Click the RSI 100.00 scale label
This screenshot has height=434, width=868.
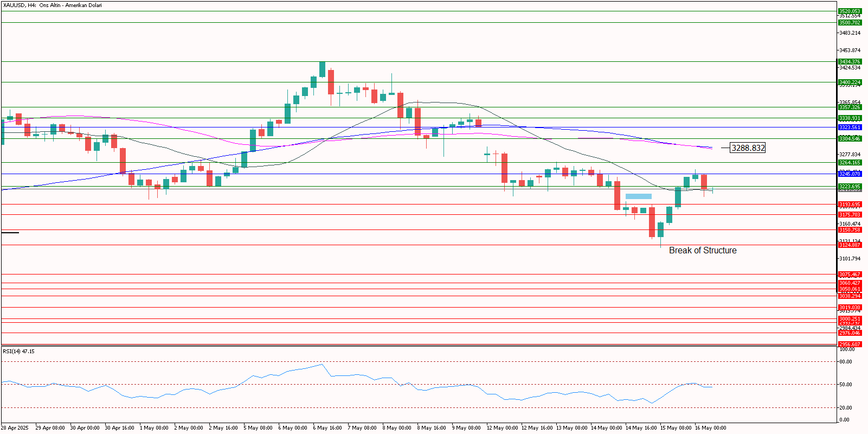point(847,349)
